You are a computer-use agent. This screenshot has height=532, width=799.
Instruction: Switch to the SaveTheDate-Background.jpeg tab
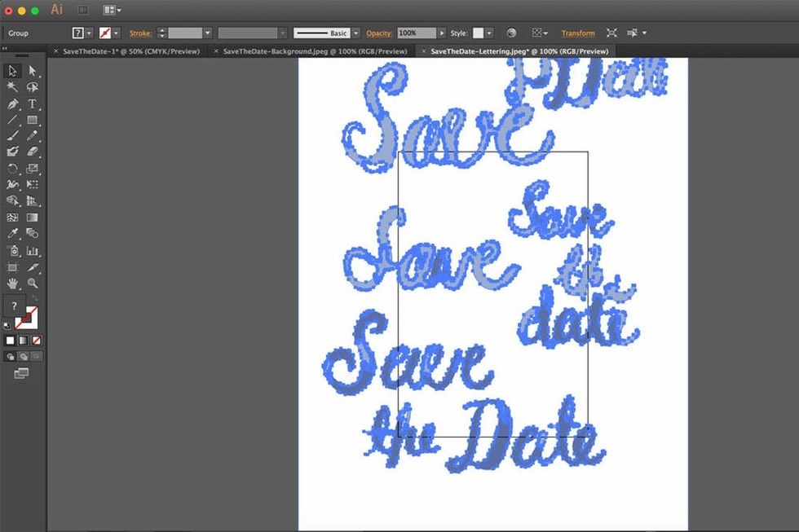[x=314, y=51]
